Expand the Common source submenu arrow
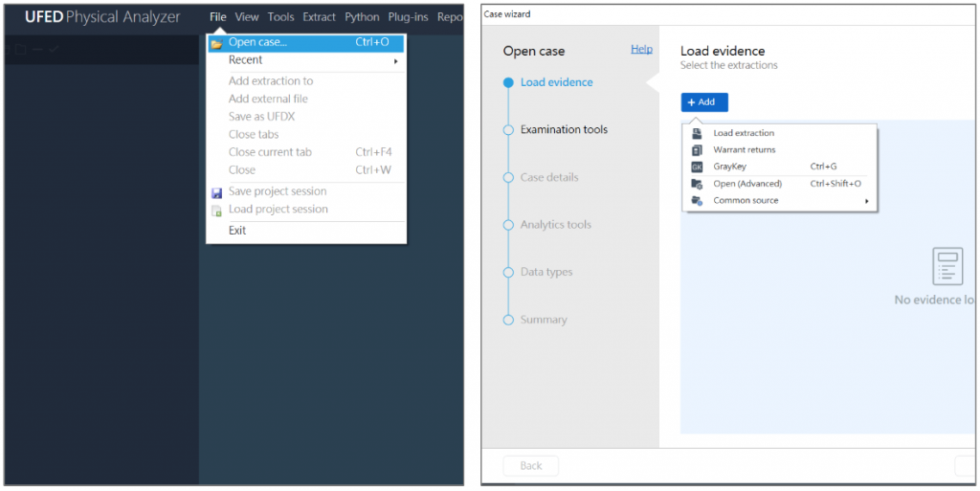 pos(867,201)
